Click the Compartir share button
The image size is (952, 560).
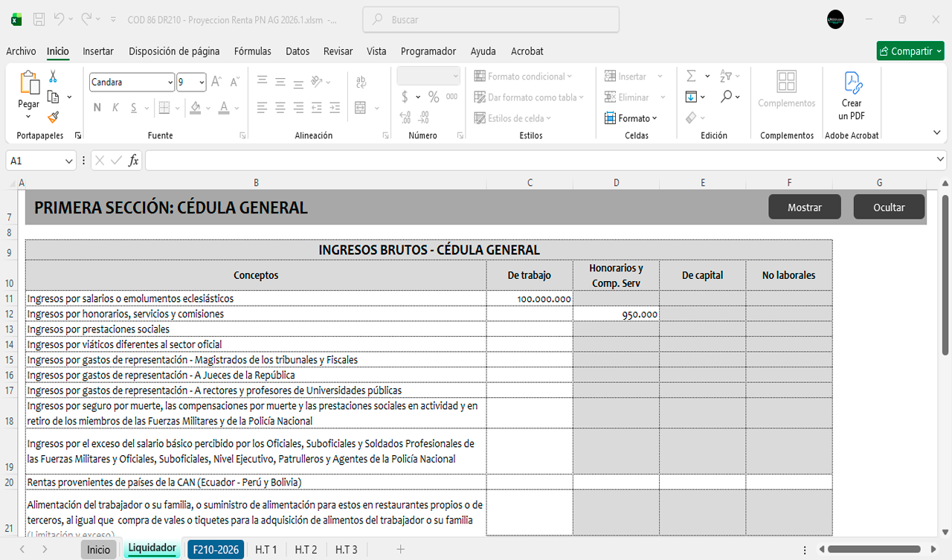[910, 51]
